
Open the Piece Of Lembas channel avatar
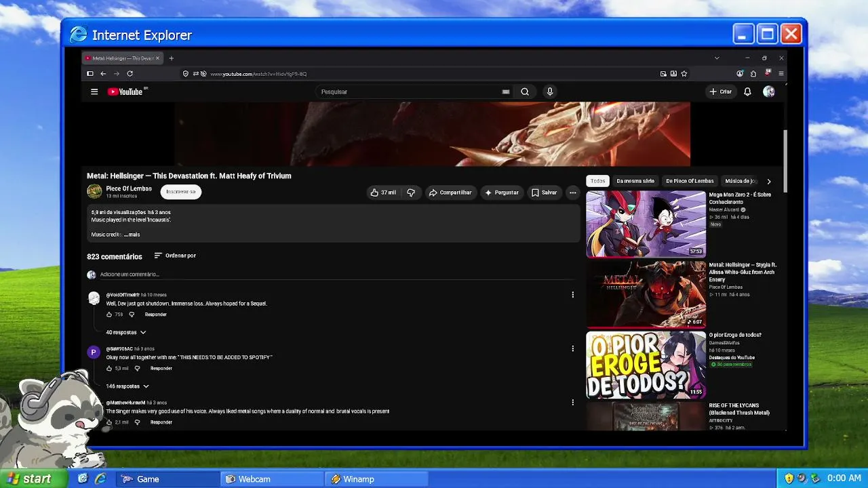coord(94,192)
